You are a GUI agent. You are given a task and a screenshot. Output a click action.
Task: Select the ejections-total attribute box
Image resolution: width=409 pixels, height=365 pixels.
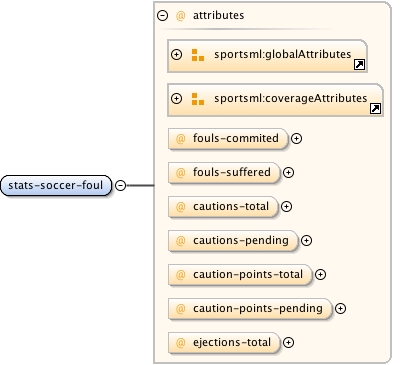click(x=224, y=342)
